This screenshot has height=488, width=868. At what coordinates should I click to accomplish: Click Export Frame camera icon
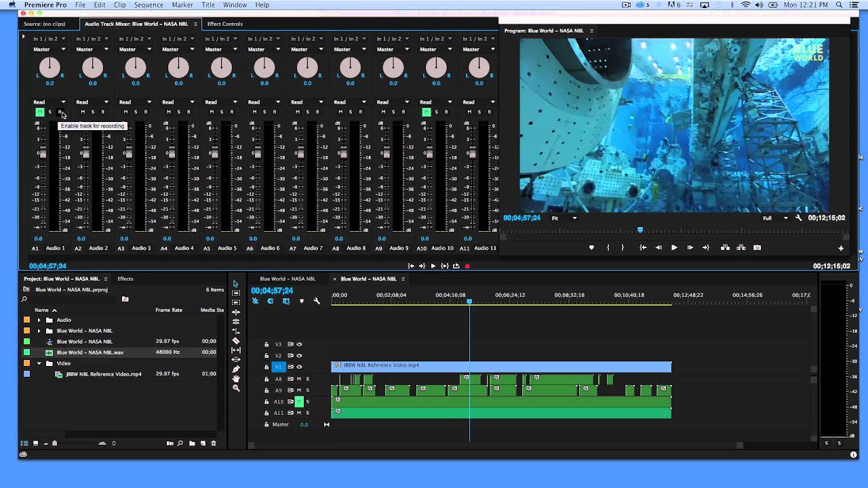pos(757,248)
